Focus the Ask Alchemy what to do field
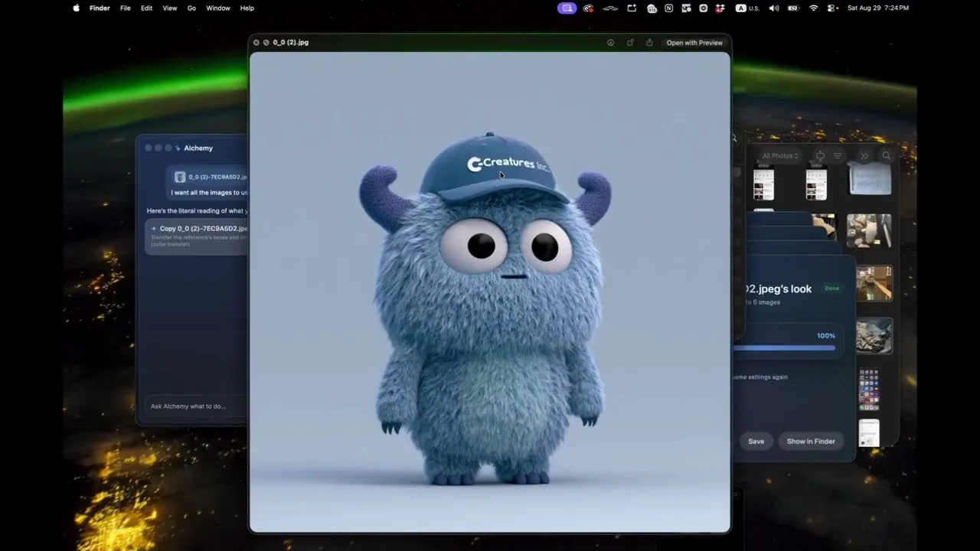 point(197,406)
